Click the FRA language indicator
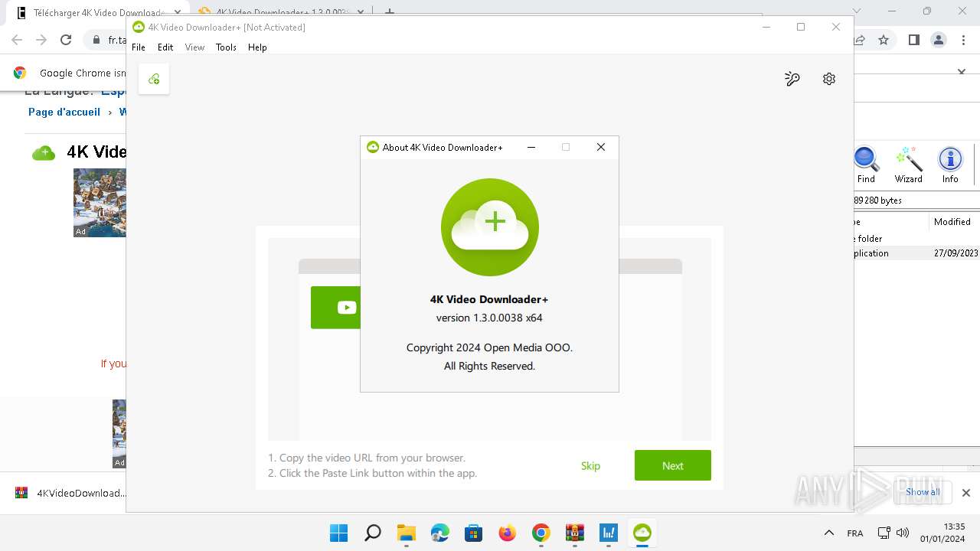This screenshot has width=980, height=551. pos(855,533)
